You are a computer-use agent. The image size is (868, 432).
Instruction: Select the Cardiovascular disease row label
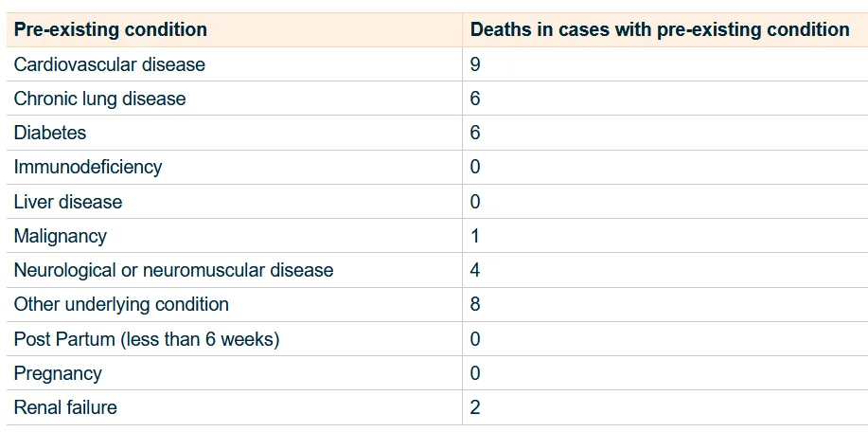point(110,64)
